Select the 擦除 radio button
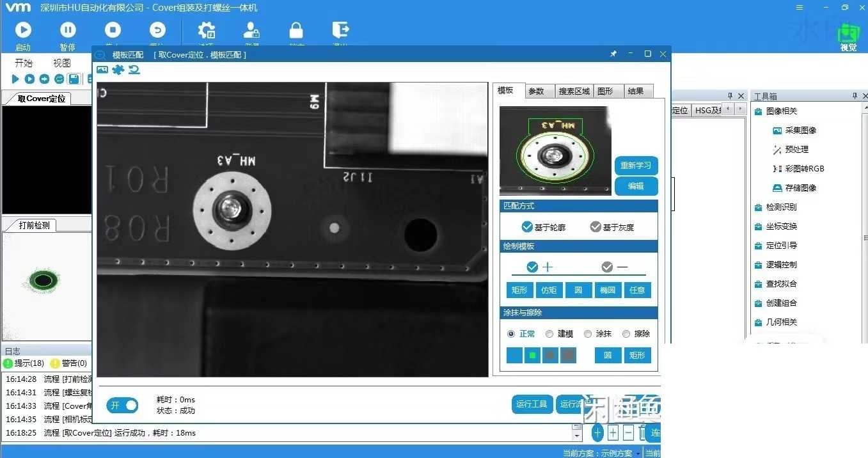 (626, 334)
